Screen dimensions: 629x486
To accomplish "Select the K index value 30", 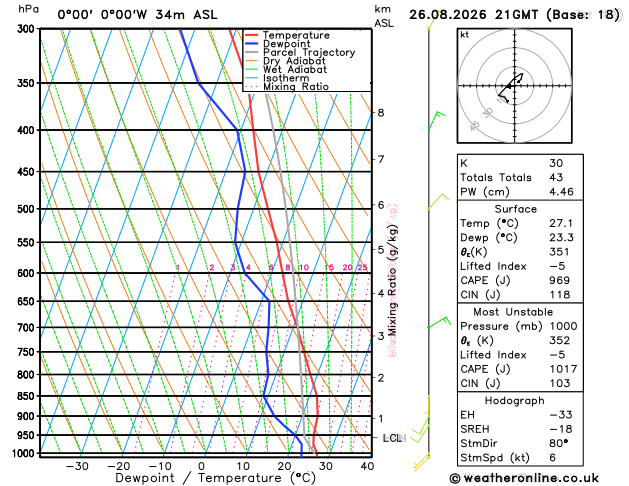I will [556, 163].
